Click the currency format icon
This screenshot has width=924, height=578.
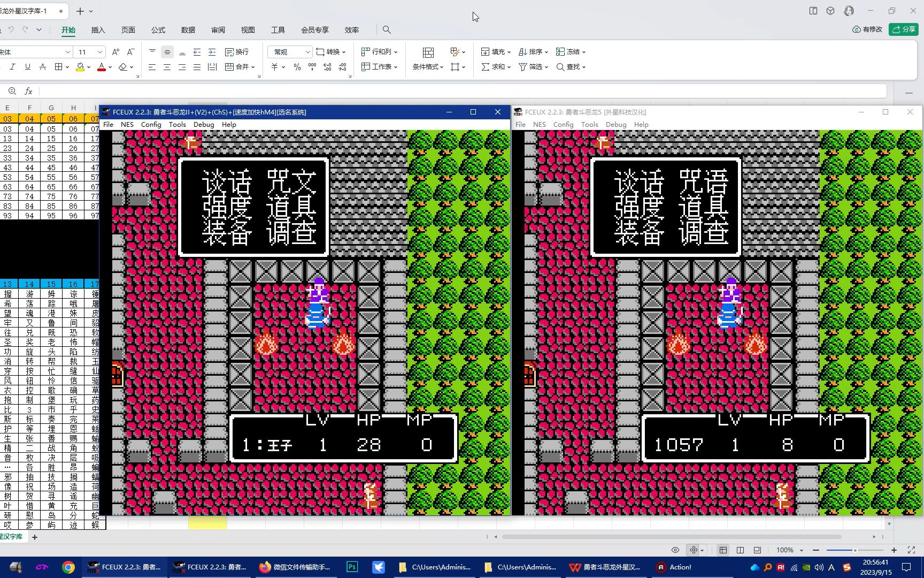[x=274, y=67]
